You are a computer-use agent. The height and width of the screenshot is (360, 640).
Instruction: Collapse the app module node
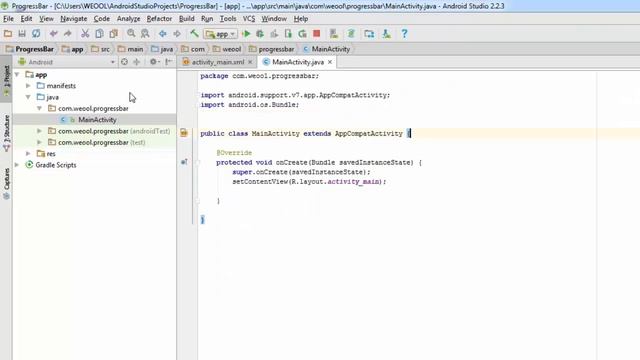click(x=17, y=75)
